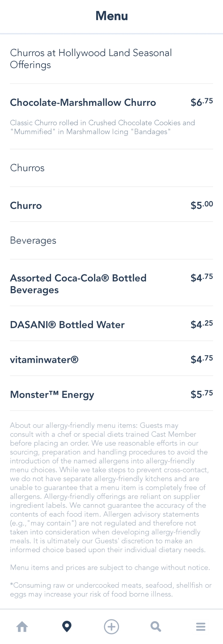Pick DASANI Bottled Water
This screenshot has height=644, width=223.
click(x=67, y=324)
